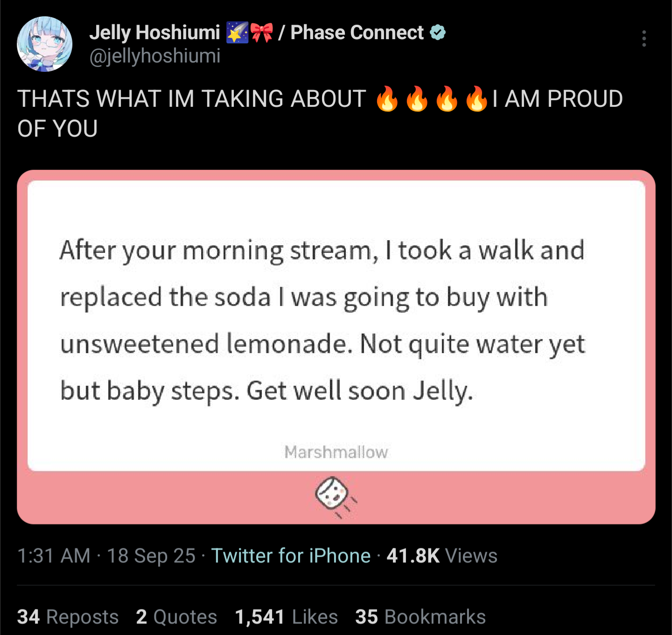Click the 1:31 AM timestamp
Image resolution: width=672 pixels, height=635 pixels.
tap(54, 556)
